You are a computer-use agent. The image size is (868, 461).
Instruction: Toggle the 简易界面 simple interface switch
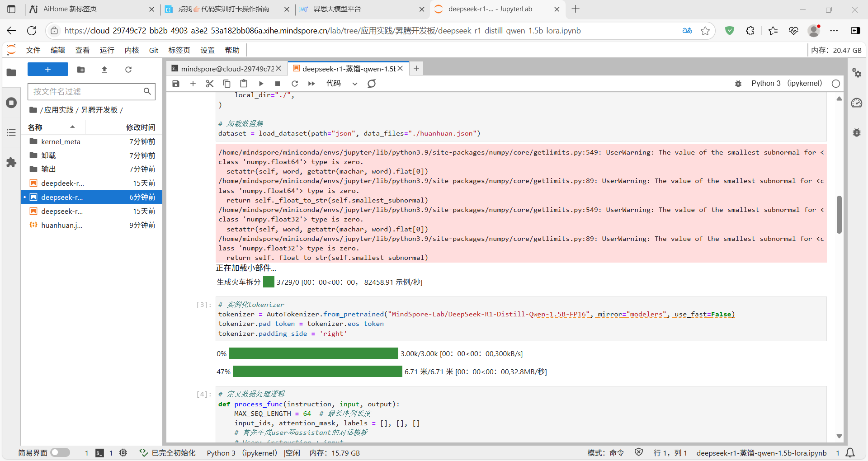(60, 452)
